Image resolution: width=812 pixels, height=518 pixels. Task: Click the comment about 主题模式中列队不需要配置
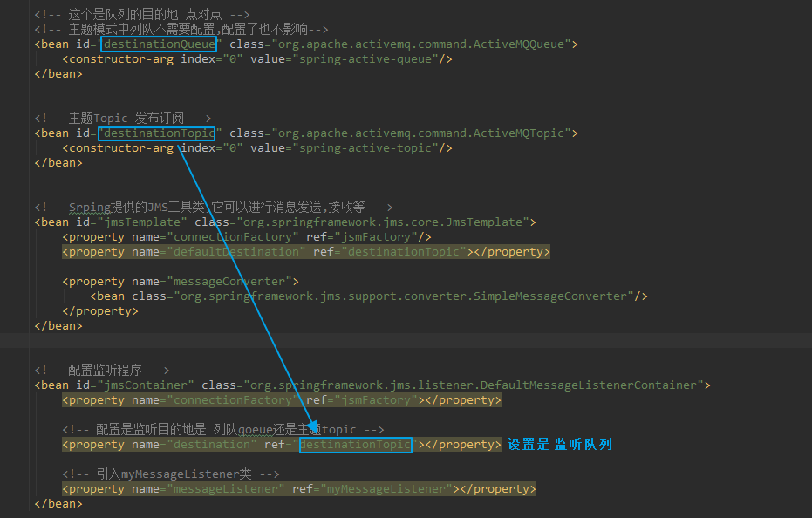point(181,30)
